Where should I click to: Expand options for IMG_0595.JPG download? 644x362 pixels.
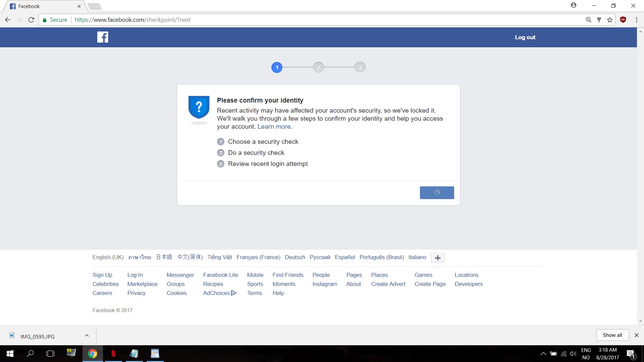pos(87,336)
